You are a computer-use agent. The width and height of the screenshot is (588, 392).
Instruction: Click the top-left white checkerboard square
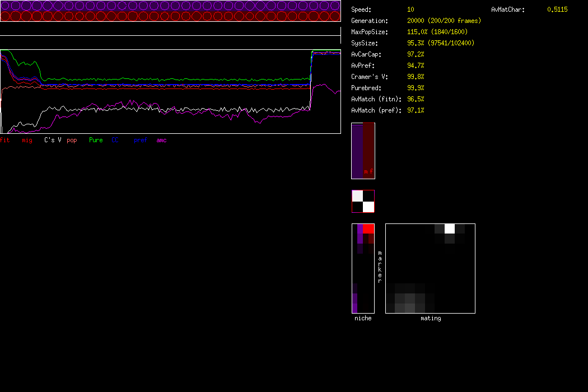(357, 196)
